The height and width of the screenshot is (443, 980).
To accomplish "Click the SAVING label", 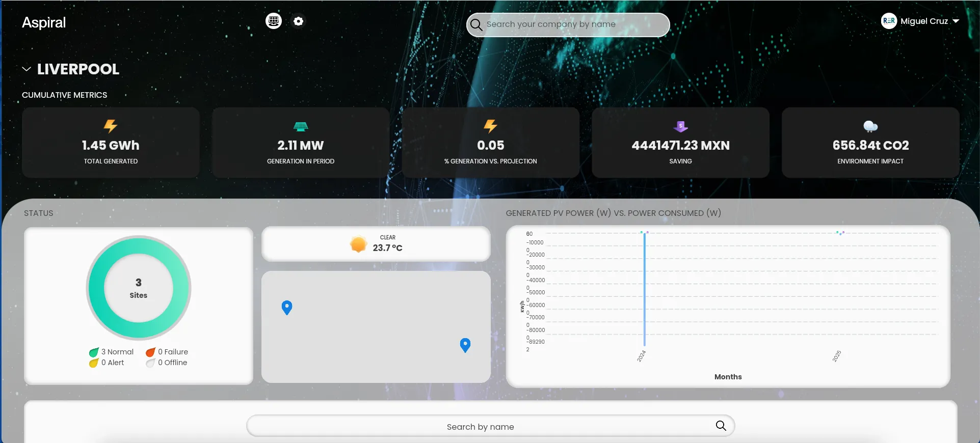I will pos(680,161).
